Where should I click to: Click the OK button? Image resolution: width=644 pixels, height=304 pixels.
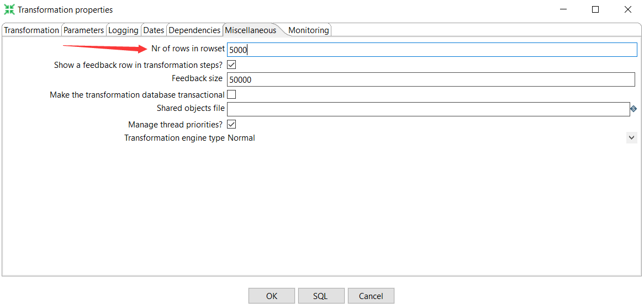[x=272, y=296]
